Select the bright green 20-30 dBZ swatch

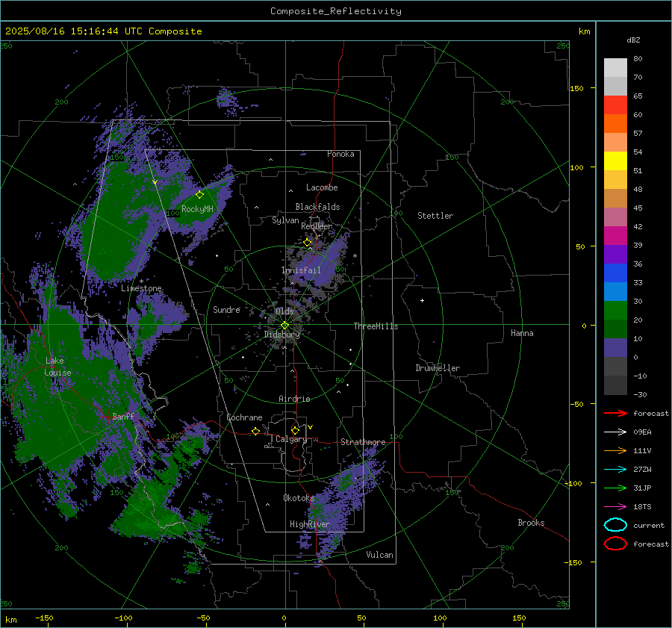click(x=615, y=311)
